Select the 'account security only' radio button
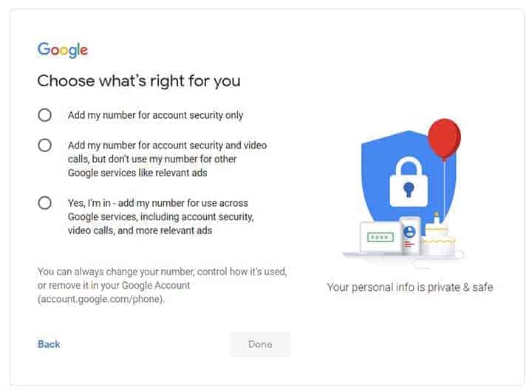The width and height of the screenshot is (532, 392). tap(45, 115)
